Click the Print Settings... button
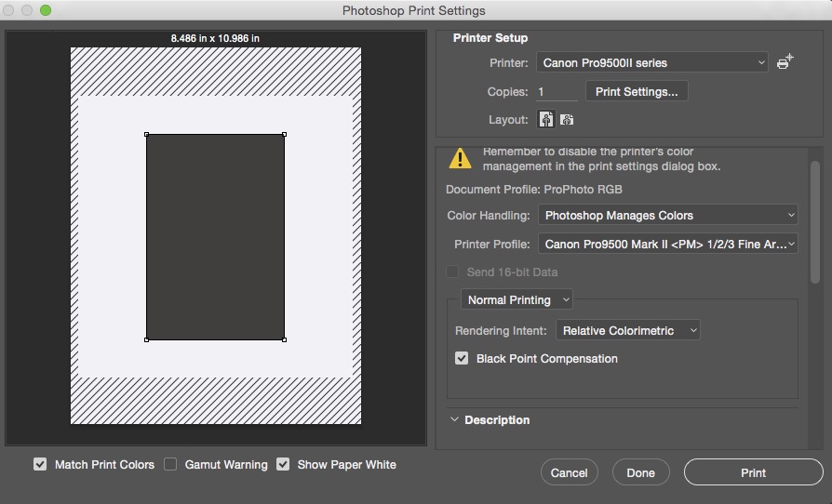Screen dimensions: 832x504 click(637, 92)
